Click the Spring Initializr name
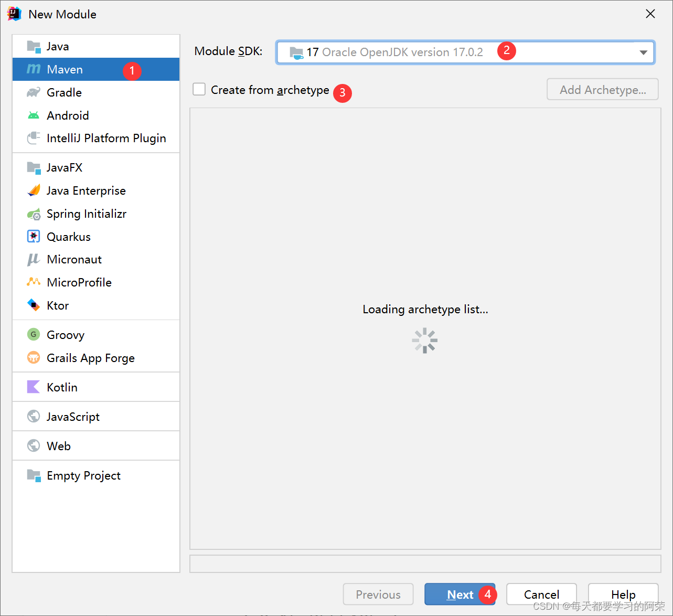 click(87, 214)
